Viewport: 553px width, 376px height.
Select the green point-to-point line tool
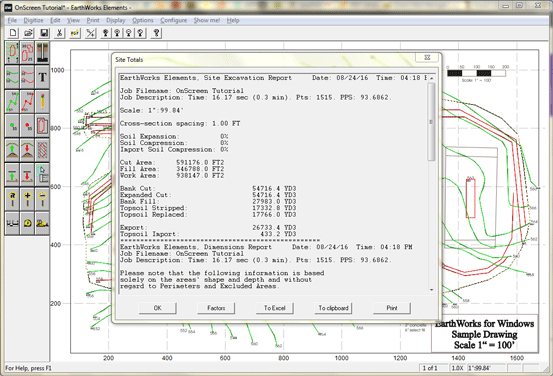pos(12,102)
